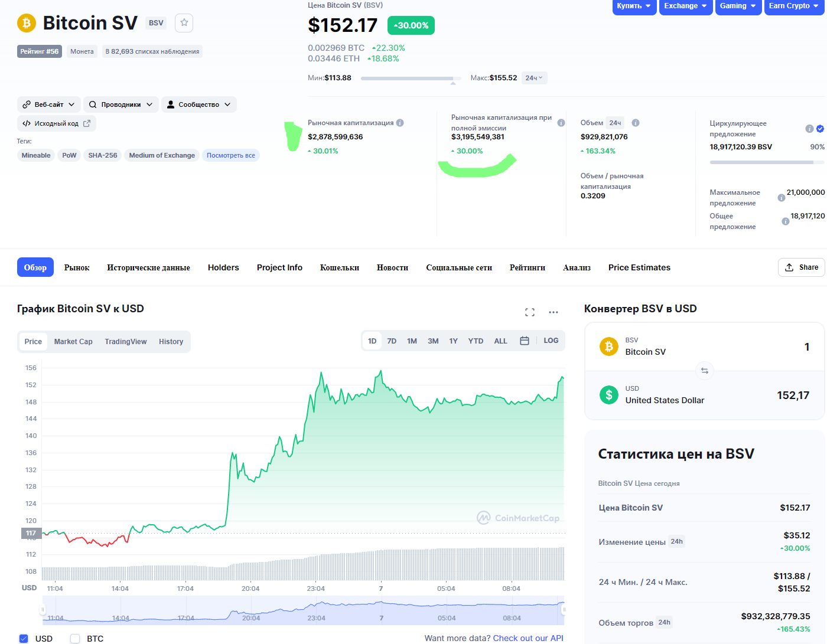Click the min/max price range slider
Screen dimensions: 827x644
pyautogui.click(x=411, y=79)
